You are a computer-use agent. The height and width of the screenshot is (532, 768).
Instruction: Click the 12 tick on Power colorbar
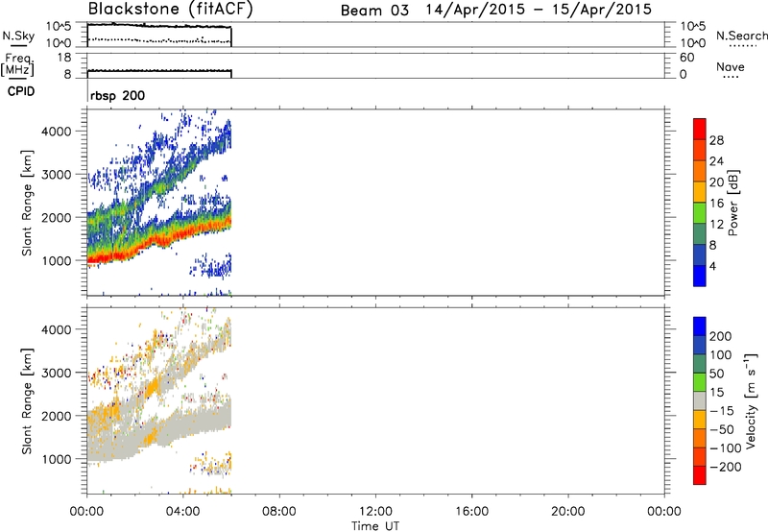tap(716, 225)
